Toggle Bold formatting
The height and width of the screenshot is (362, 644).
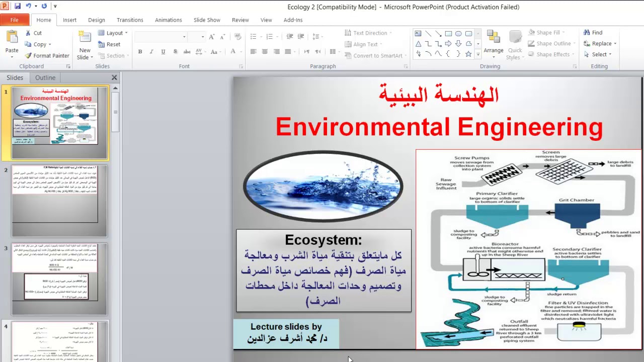[x=140, y=51]
